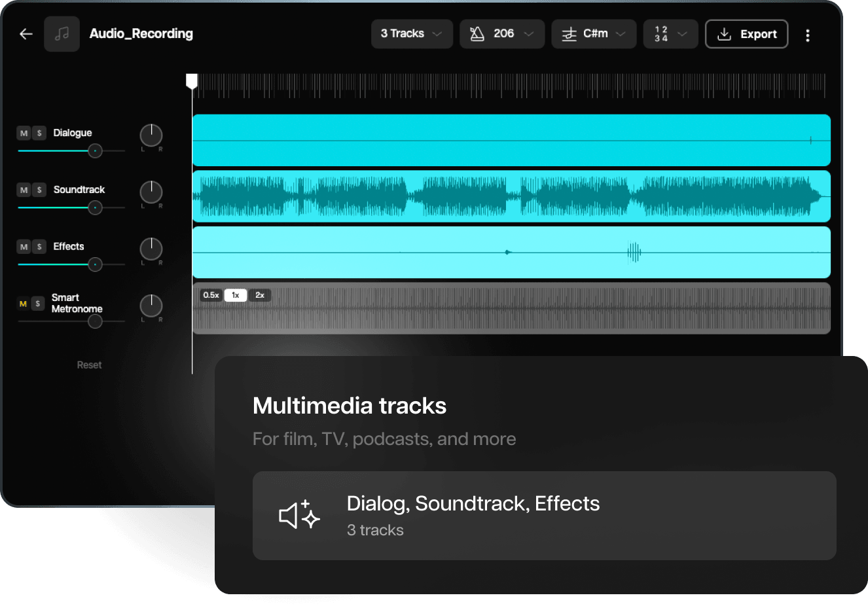The height and width of the screenshot is (606, 868).
Task: Click the speaker sparkle icon
Action: [x=299, y=515]
